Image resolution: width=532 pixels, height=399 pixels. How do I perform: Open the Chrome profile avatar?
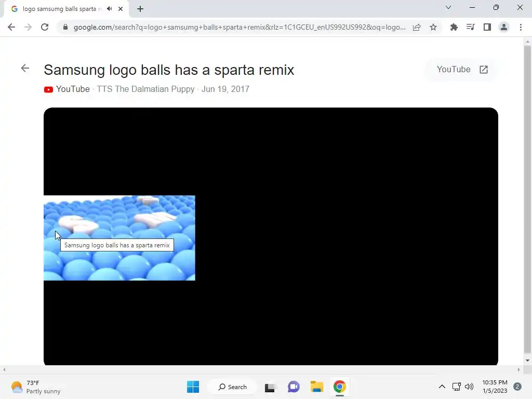pos(504,27)
